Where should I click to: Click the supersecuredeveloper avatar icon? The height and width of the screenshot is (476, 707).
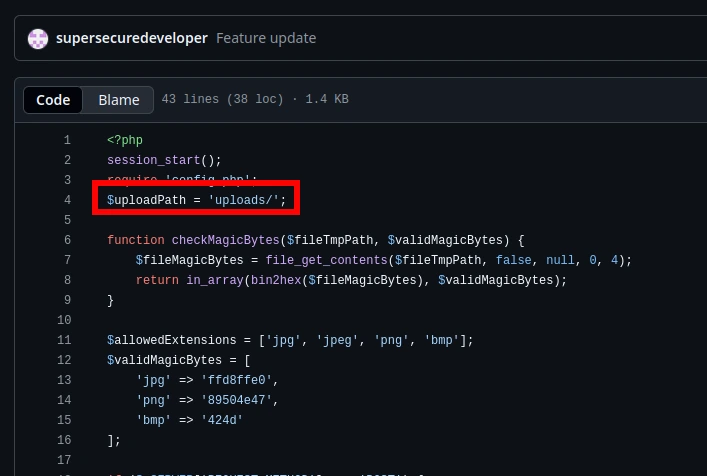(38, 39)
